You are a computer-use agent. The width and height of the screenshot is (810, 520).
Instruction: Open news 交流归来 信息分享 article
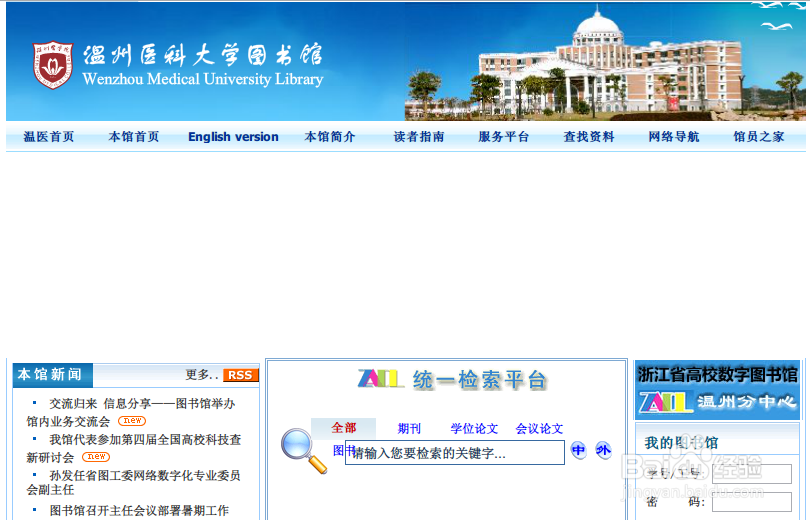[131, 413]
